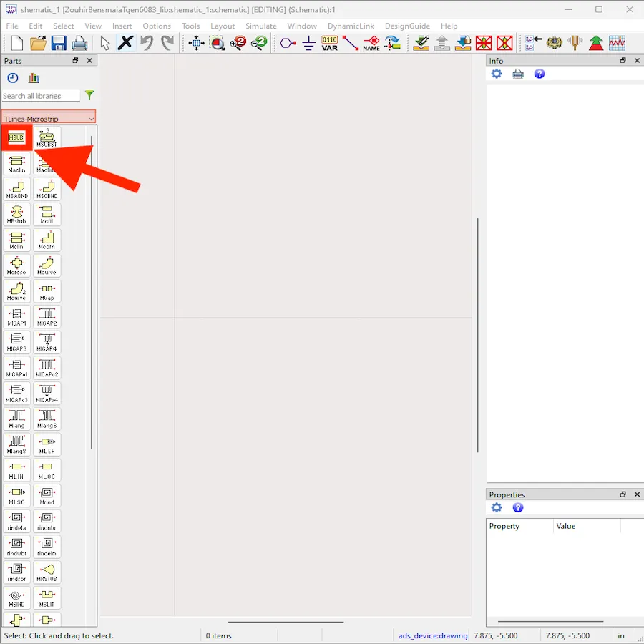Select the MICAP4 component
The image size is (644, 644).
(x=47, y=342)
